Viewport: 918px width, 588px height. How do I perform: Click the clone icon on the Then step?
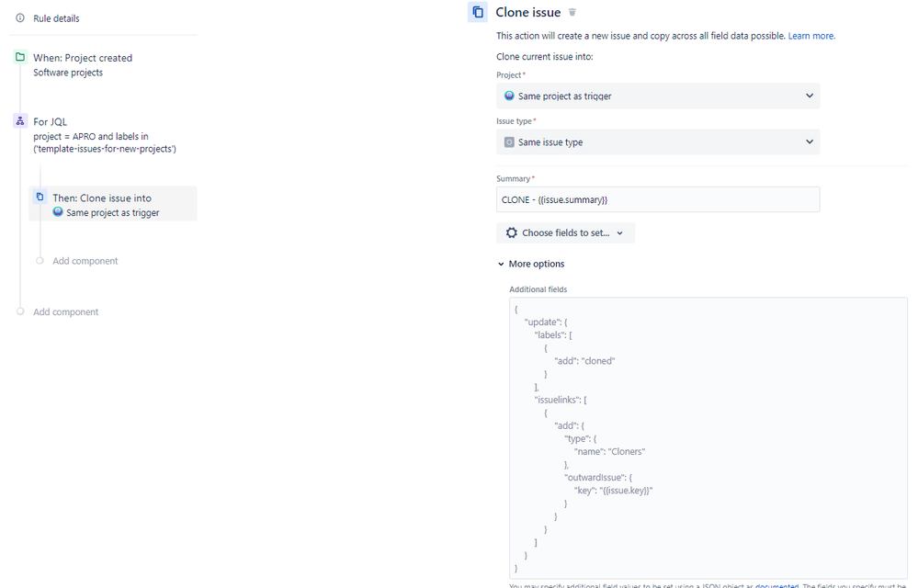coord(40,198)
